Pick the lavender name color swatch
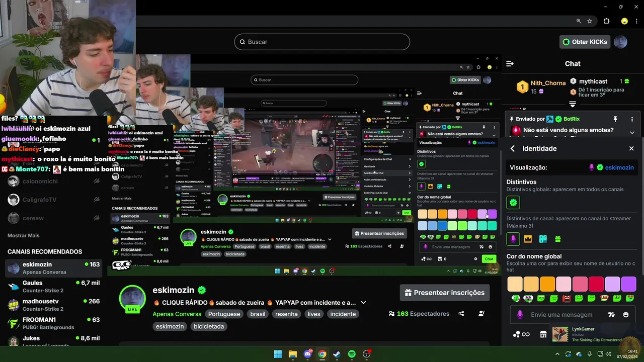 tap(612, 284)
